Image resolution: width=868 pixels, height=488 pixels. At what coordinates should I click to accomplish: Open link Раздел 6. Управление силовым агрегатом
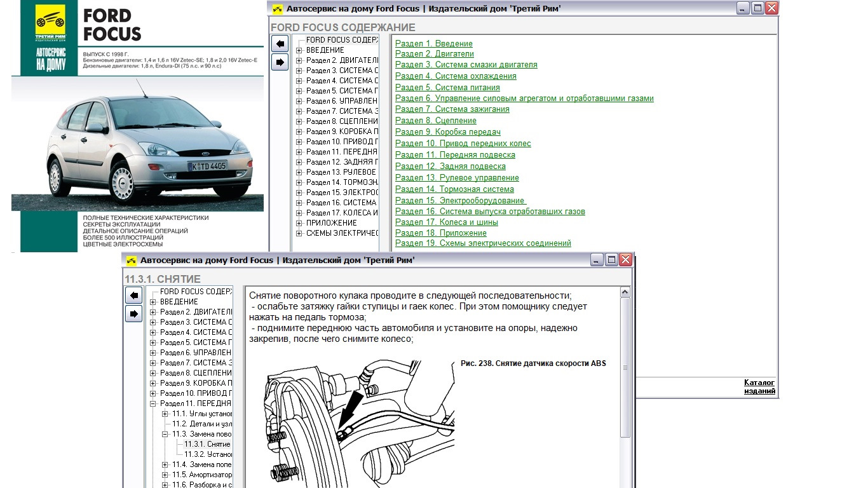pyautogui.click(x=524, y=98)
